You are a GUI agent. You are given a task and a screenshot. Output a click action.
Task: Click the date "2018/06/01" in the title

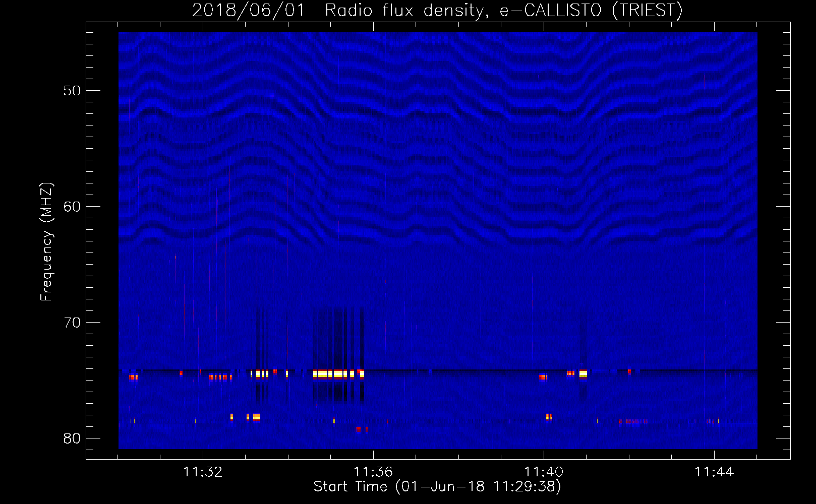pyautogui.click(x=249, y=11)
